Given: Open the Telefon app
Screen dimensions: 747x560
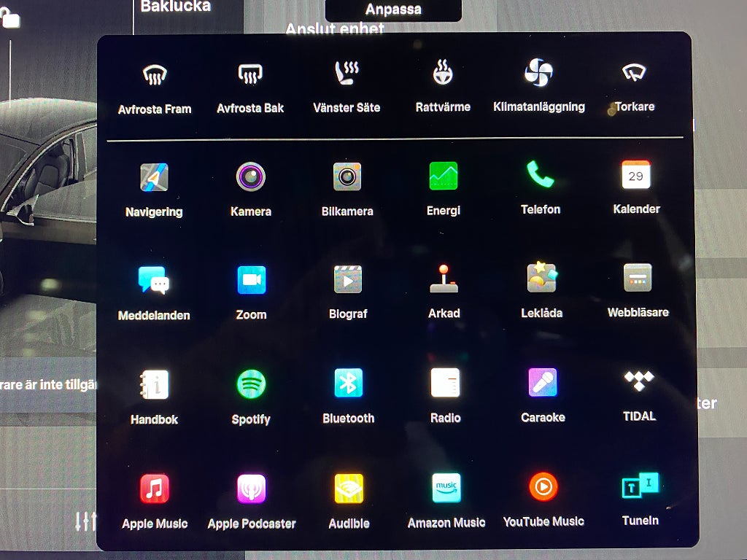Looking at the screenshot, I should [541, 174].
